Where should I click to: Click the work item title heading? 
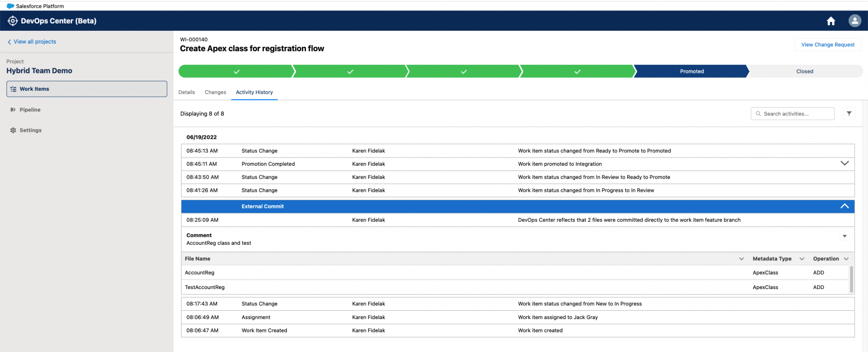[x=252, y=49]
